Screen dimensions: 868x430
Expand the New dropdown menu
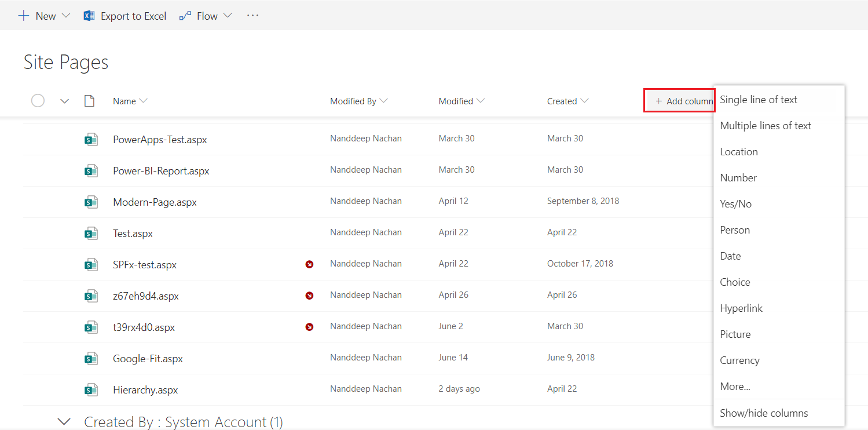pos(65,16)
